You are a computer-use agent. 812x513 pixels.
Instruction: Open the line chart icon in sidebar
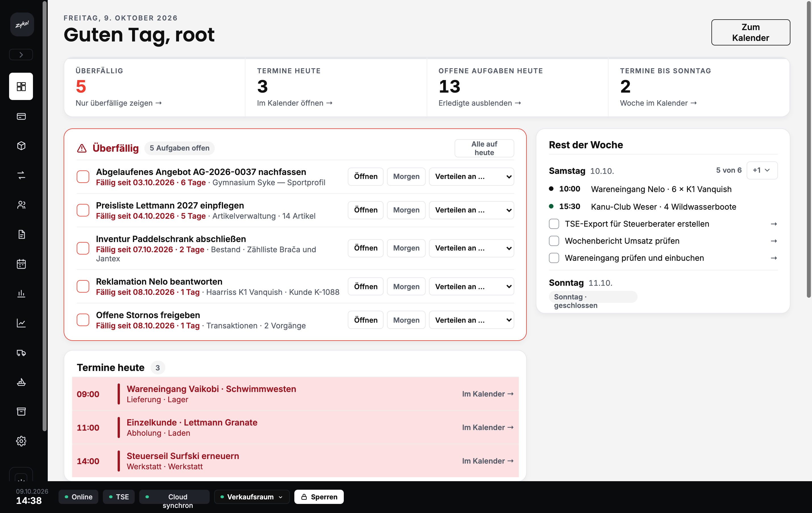(21, 323)
